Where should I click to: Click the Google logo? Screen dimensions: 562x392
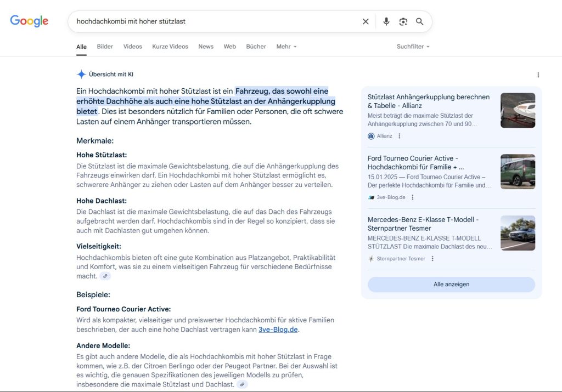point(29,21)
